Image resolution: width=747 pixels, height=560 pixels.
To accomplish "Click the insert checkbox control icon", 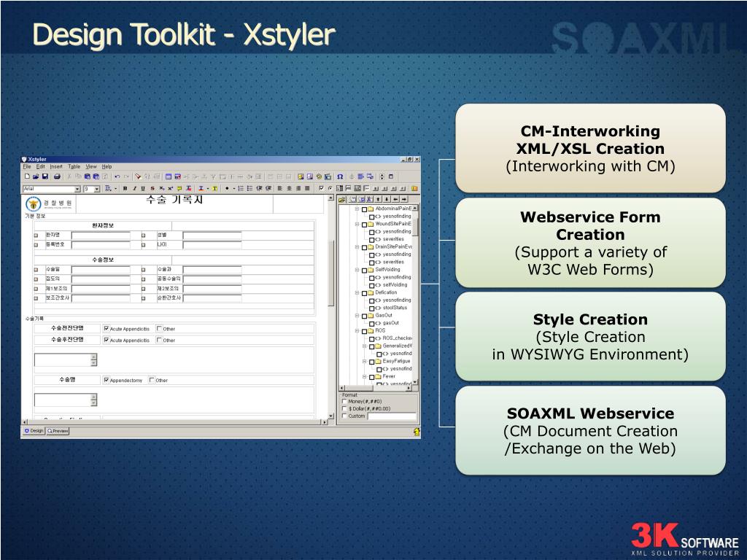I will pos(321,188).
